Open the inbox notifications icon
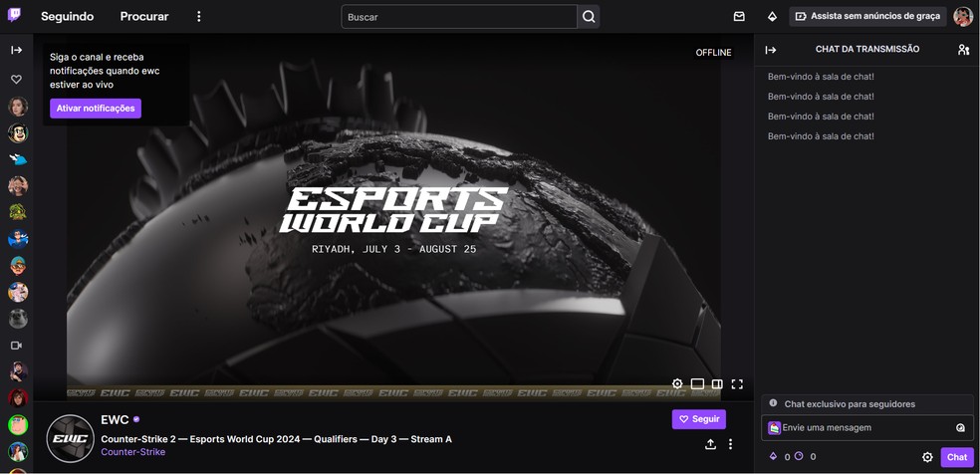This screenshot has width=980, height=474. click(x=739, y=16)
